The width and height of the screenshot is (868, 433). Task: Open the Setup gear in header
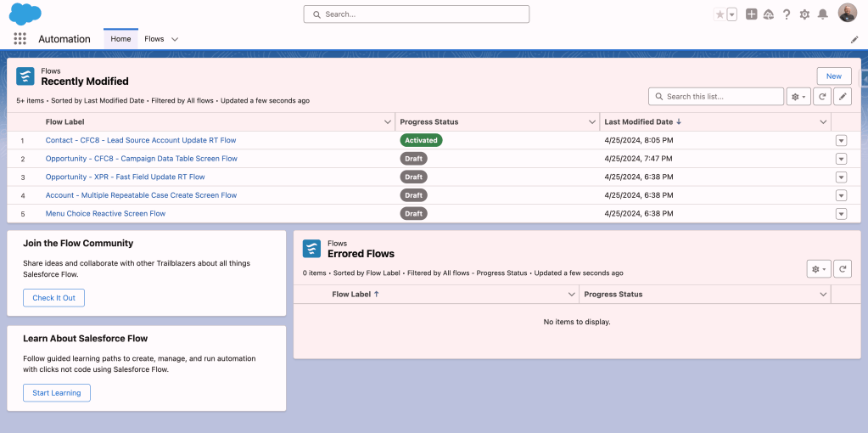point(804,14)
